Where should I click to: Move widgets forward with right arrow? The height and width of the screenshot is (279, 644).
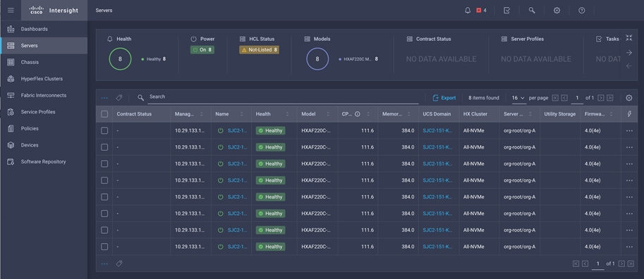pyautogui.click(x=628, y=53)
